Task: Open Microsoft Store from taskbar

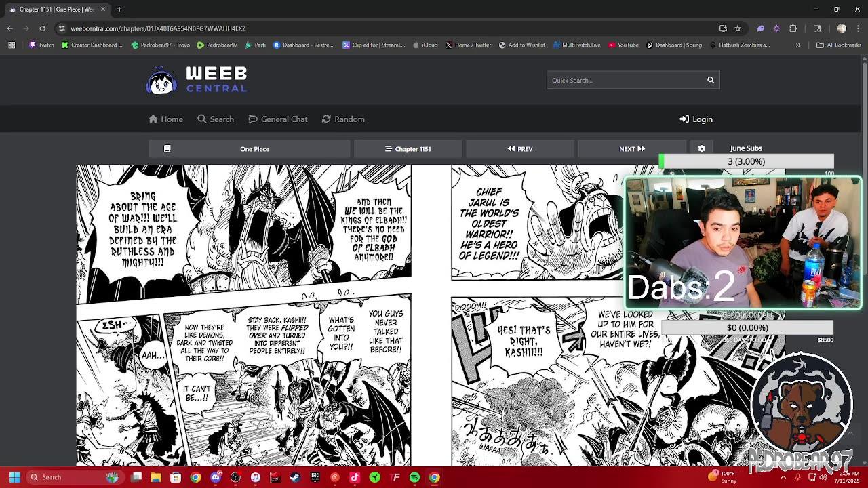Action: pyautogui.click(x=176, y=477)
